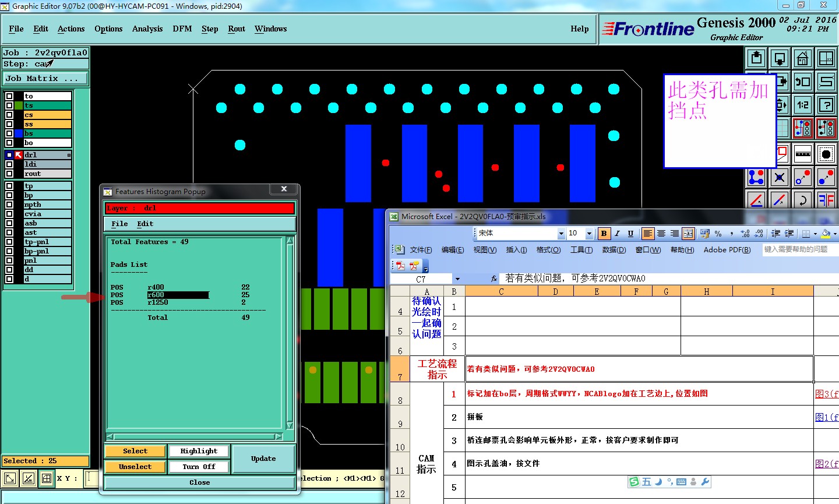Click the pan-up view icon in Genesis toolbar
Viewport: 839px width, 504px height.
click(x=756, y=58)
